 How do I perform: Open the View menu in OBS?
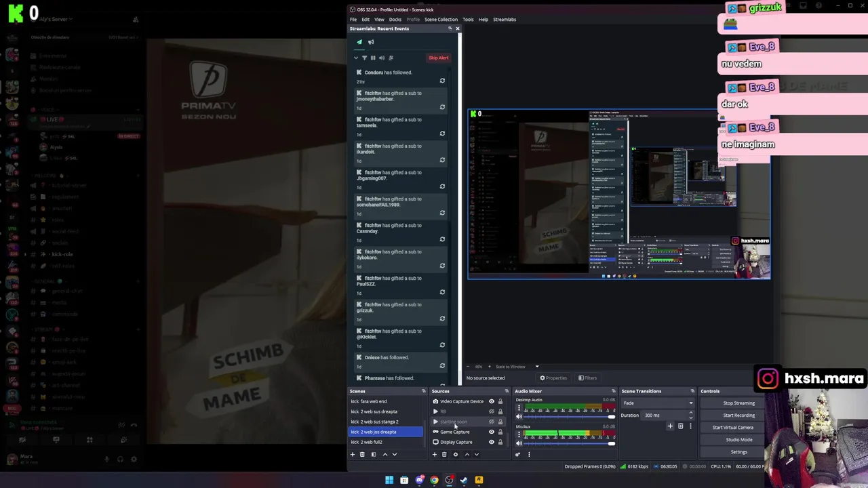click(x=379, y=20)
